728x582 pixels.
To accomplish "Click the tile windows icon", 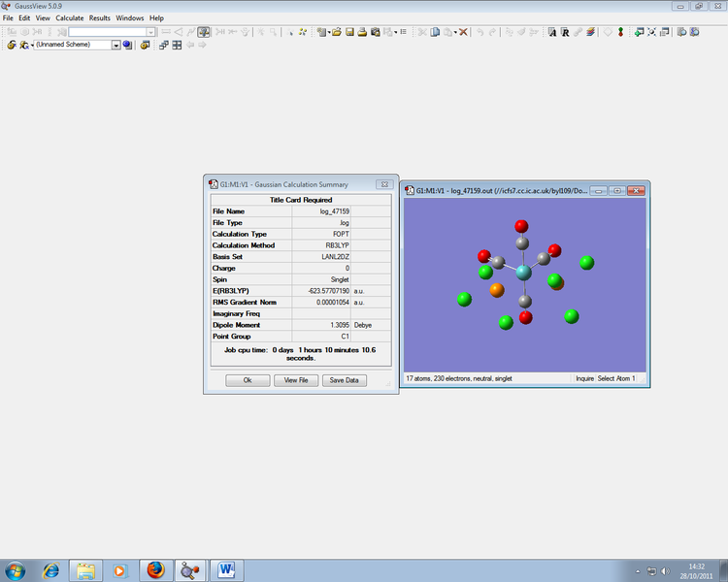I will point(177,45).
